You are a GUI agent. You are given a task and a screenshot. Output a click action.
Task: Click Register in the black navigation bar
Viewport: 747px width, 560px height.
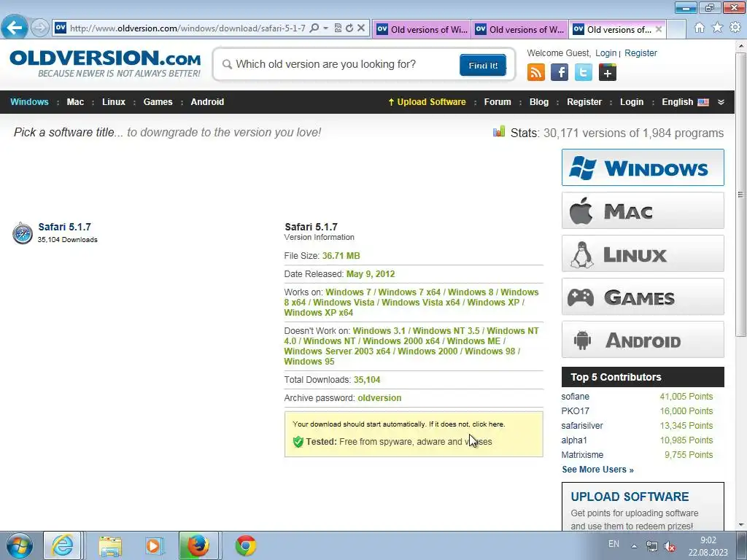(x=584, y=102)
